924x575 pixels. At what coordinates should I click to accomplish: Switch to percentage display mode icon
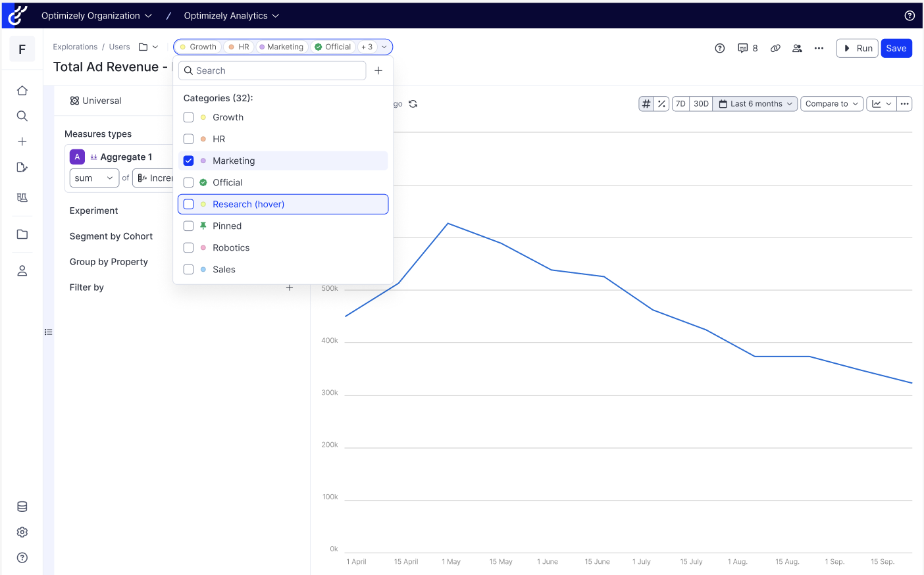[x=661, y=104]
